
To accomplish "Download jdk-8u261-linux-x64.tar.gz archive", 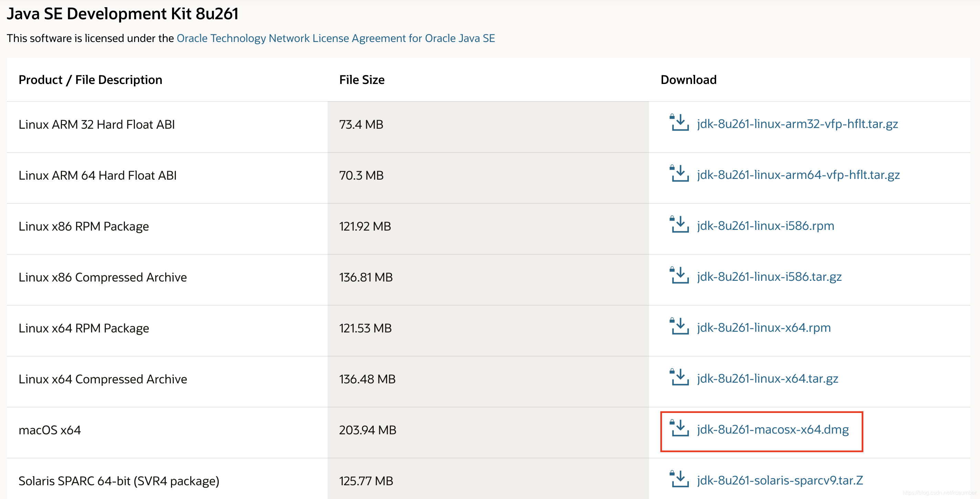I will [x=768, y=379].
